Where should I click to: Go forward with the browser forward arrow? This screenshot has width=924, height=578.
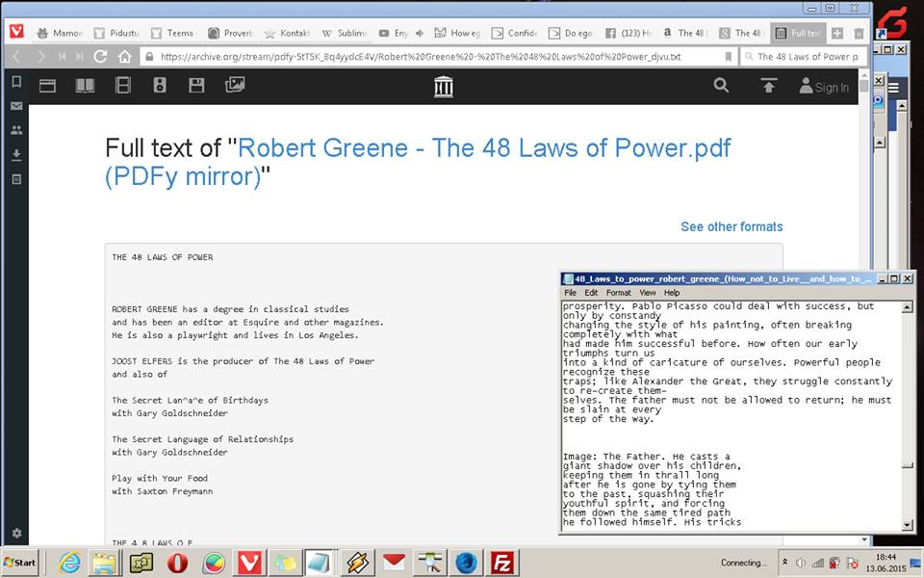(40, 57)
